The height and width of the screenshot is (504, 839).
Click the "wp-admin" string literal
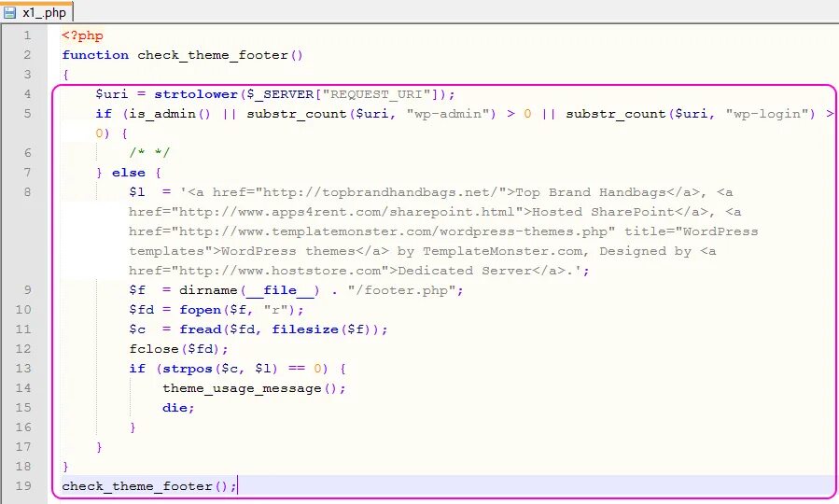click(447, 114)
